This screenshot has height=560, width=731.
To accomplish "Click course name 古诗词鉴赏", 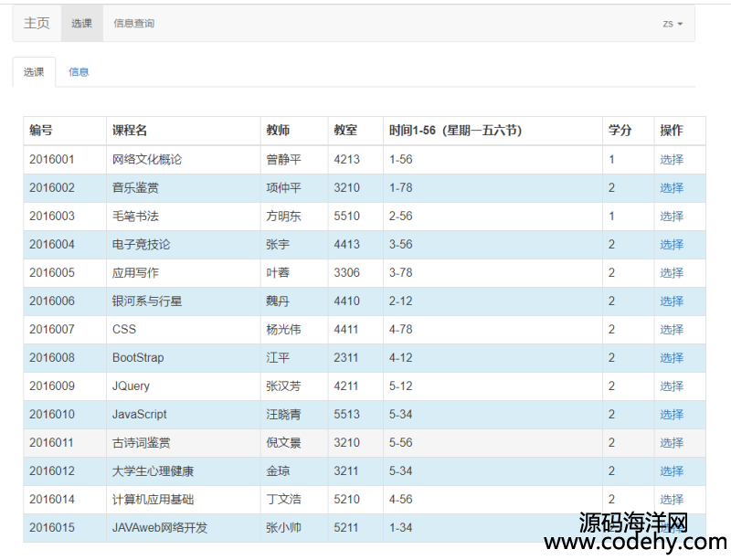I will coord(142,443).
